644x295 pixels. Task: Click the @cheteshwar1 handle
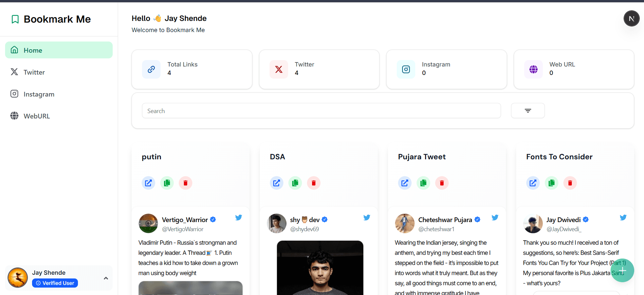tap(436, 229)
